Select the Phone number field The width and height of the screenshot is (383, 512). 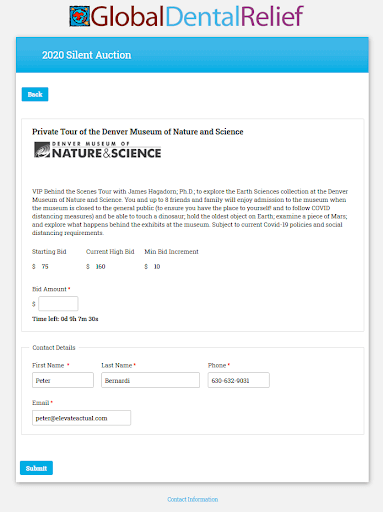(x=239, y=380)
